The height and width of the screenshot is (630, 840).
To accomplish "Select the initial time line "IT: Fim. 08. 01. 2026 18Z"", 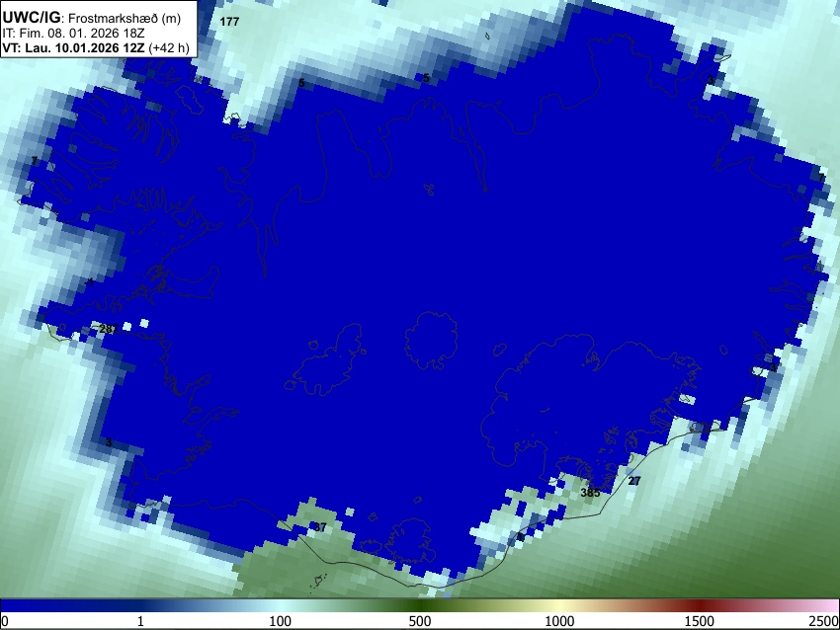I will point(73,34).
